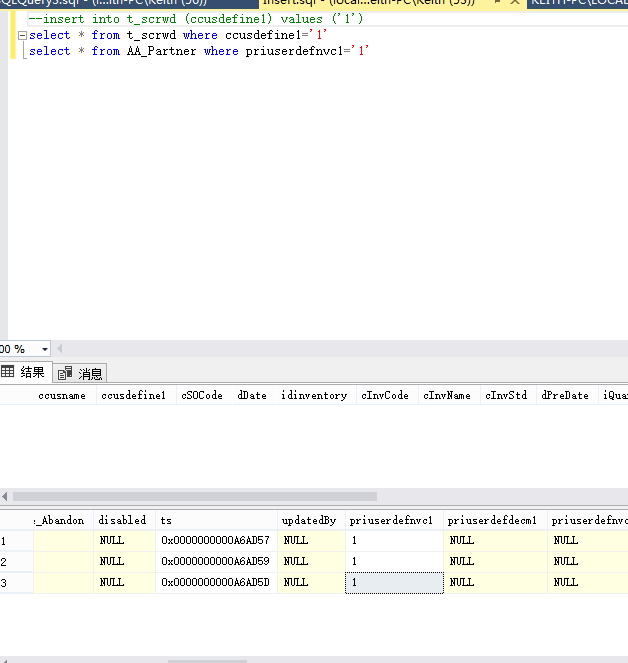Select the ccusname column header
The width and height of the screenshot is (628, 663).
(x=62, y=395)
